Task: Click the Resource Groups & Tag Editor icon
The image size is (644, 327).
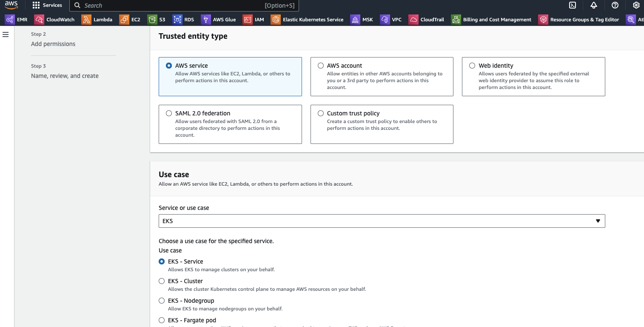Action: [x=543, y=20]
